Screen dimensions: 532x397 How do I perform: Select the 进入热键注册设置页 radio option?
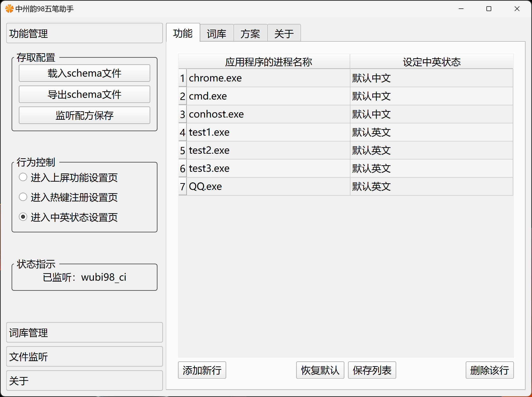(x=23, y=197)
